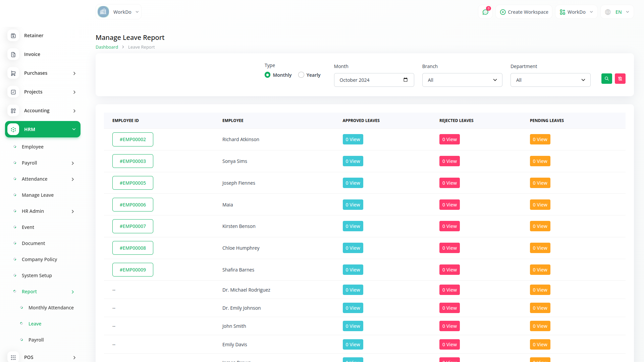644x362 pixels.
Task: Open the chat messages notification icon
Action: (485, 12)
